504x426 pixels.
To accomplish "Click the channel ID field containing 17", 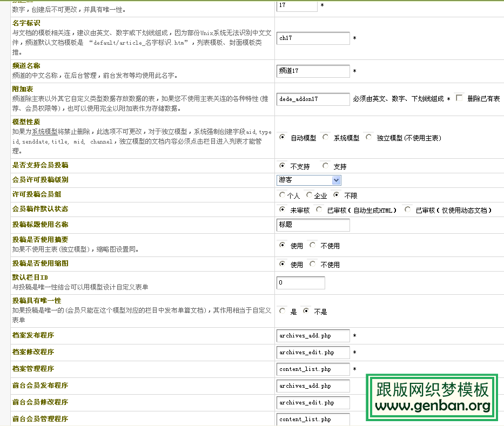I will (297, 5).
